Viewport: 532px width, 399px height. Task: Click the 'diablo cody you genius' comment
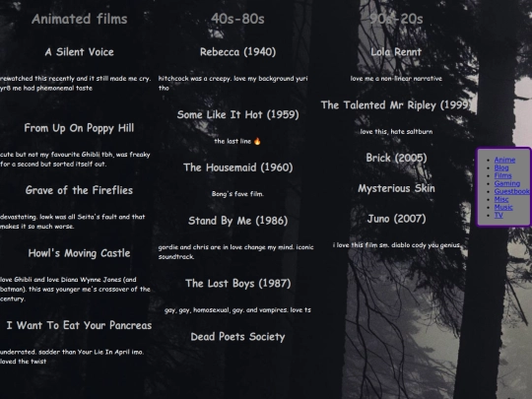click(396, 245)
